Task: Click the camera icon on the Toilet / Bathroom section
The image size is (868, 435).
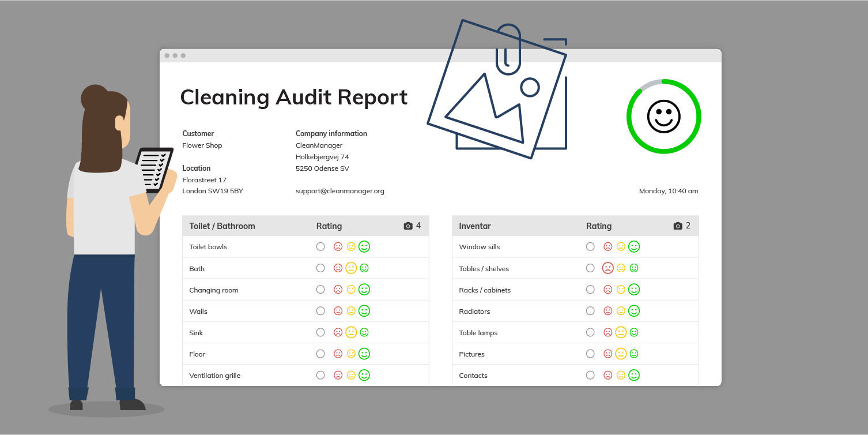Action: [407, 226]
